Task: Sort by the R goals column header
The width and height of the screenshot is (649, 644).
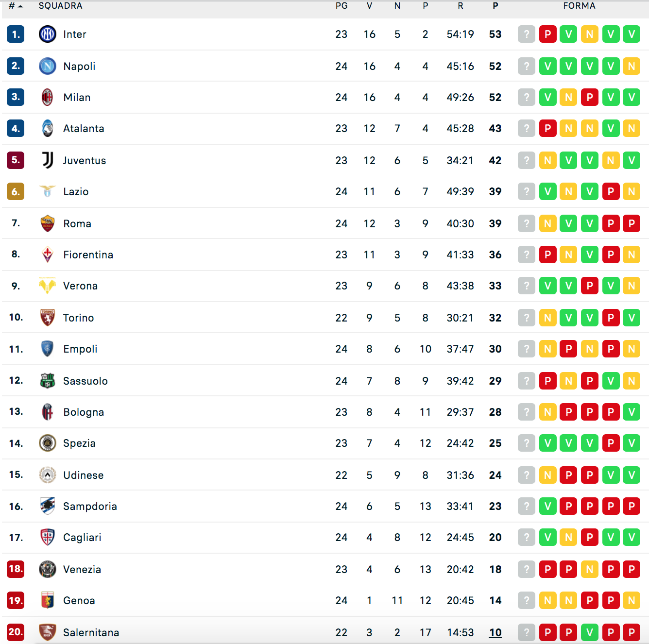Action: (460, 6)
